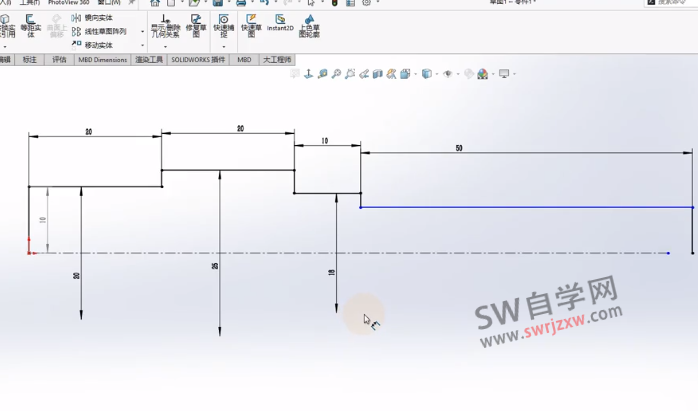Open the SOLIDWORKS 插件 tab

(198, 60)
